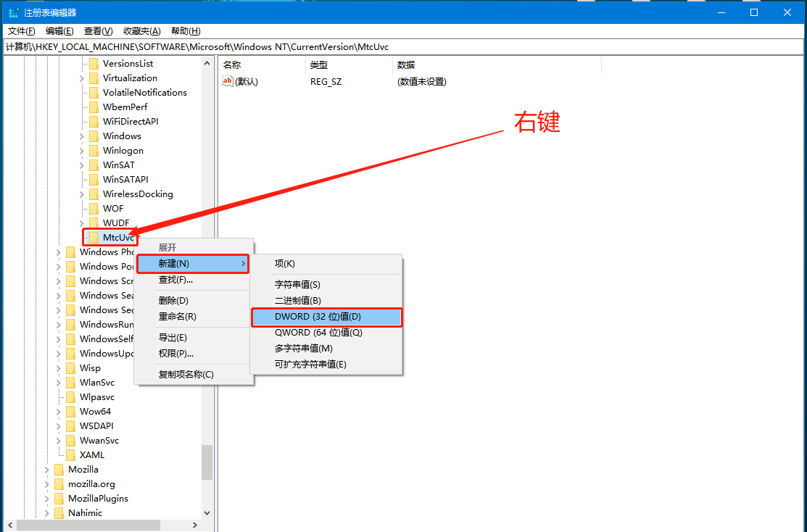Screen dimensions: 807x532
Task: Select the WinSATAPI folder icon
Action: pos(94,179)
